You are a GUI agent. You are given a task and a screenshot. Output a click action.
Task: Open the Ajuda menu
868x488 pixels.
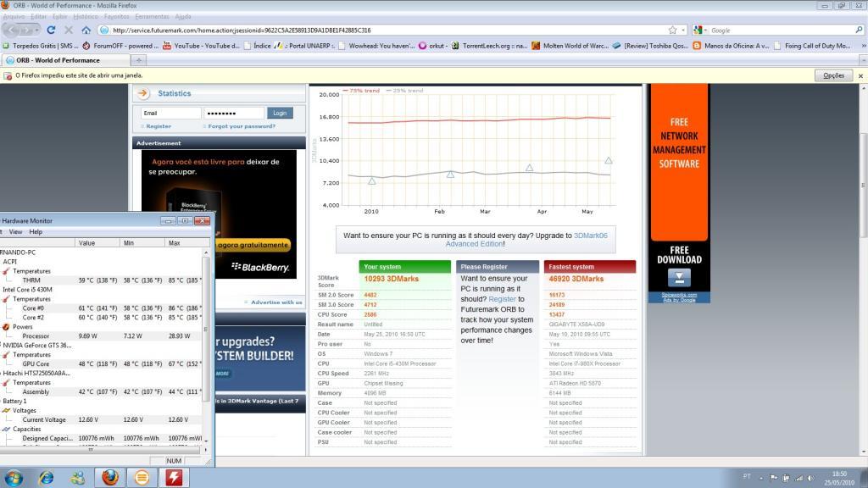(x=183, y=17)
